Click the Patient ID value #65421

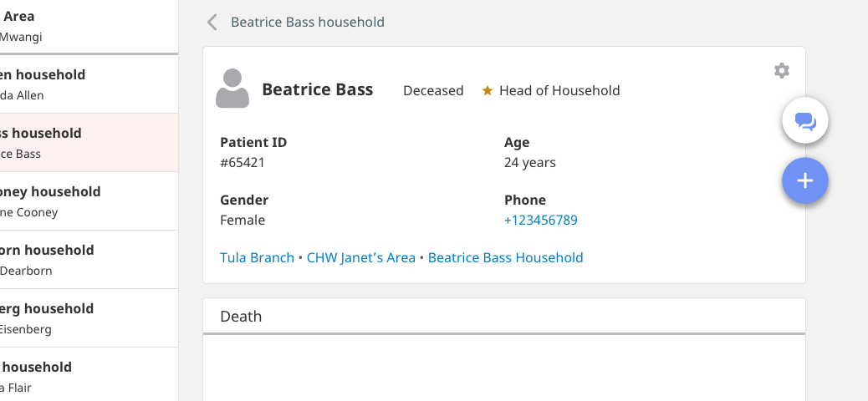click(243, 162)
